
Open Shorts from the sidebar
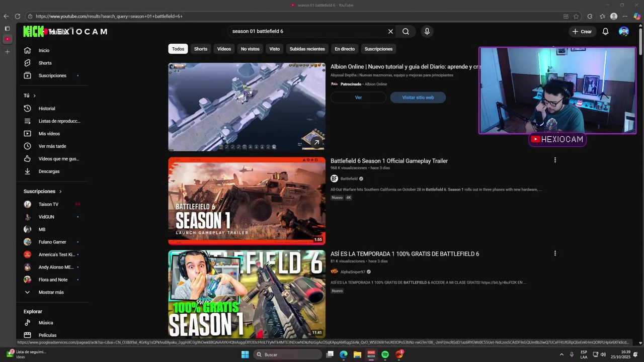pos(45,63)
